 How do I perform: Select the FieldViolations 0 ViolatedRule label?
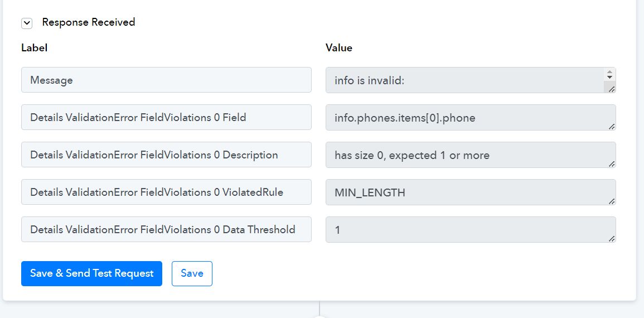[x=166, y=192]
